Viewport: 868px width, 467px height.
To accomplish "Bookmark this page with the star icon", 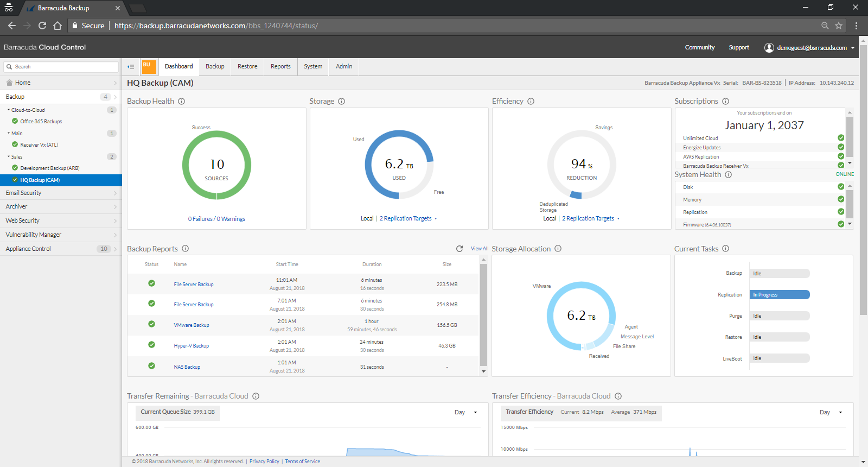I will [839, 26].
